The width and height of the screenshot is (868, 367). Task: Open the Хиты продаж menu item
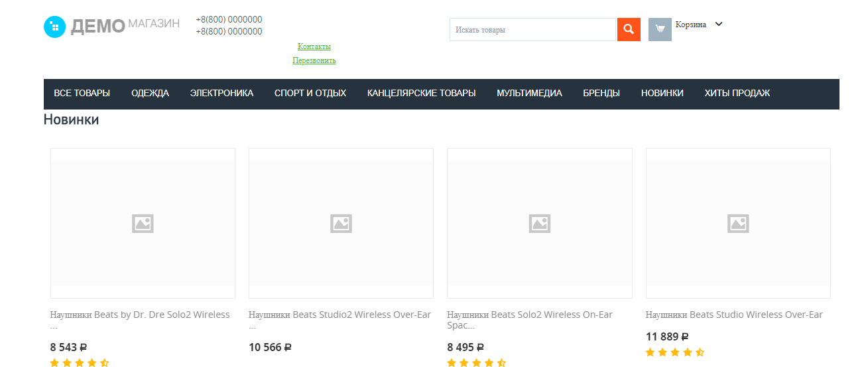[737, 94]
